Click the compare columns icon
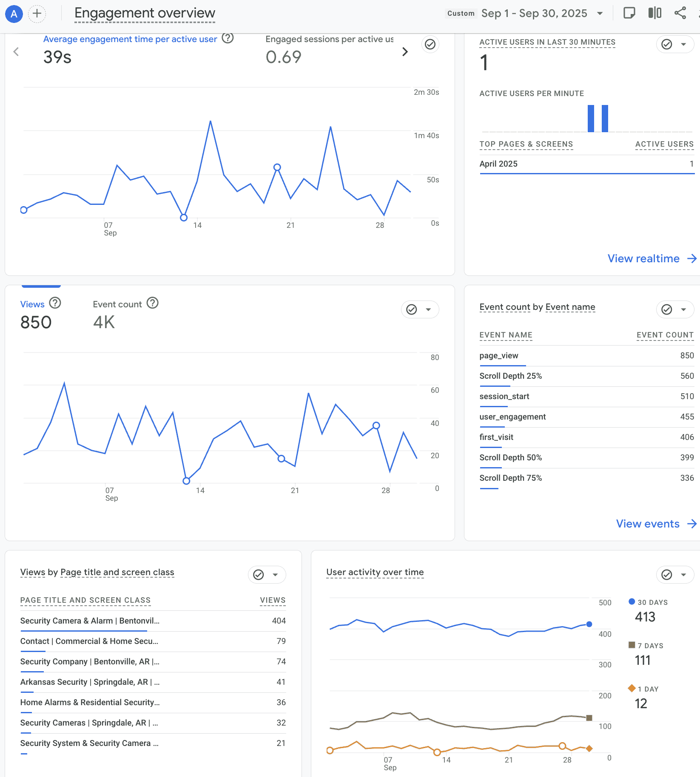The height and width of the screenshot is (777, 700). click(654, 13)
